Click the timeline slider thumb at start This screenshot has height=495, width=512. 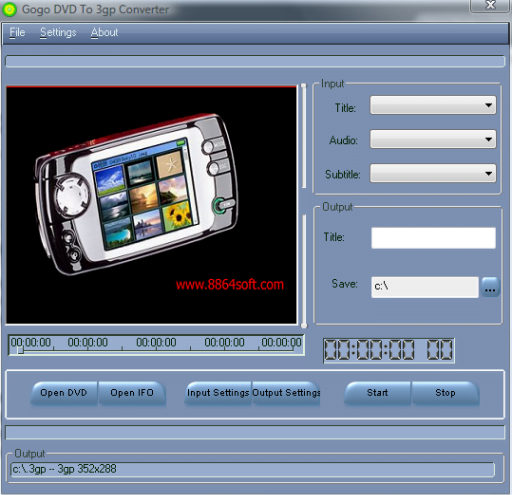(x=20, y=350)
